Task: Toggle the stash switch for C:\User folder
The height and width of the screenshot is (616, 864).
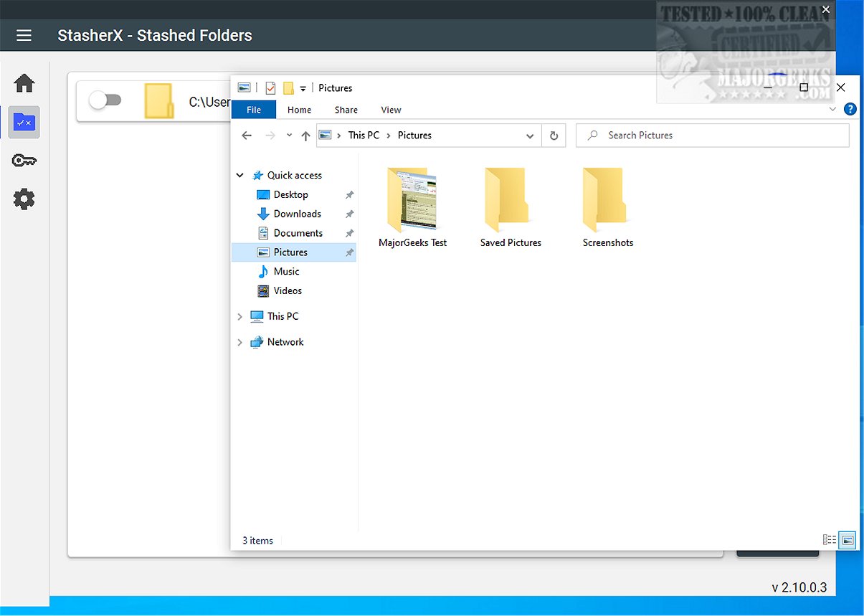Action: (x=105, y=101)
